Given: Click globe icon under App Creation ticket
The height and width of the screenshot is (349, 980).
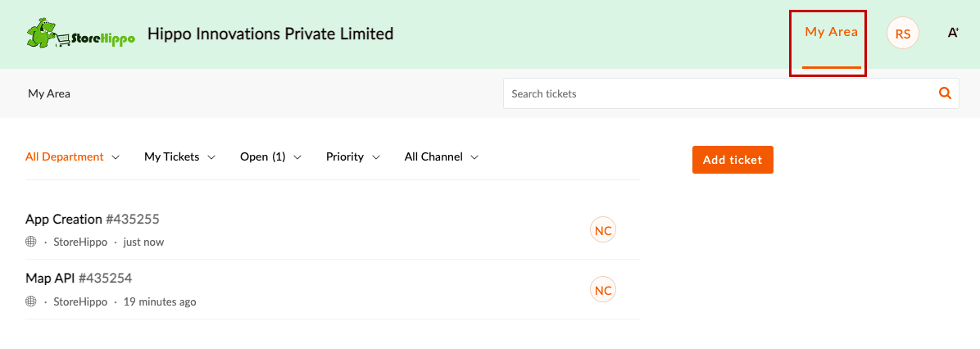Looking at the screenshot, I should 30,242.
